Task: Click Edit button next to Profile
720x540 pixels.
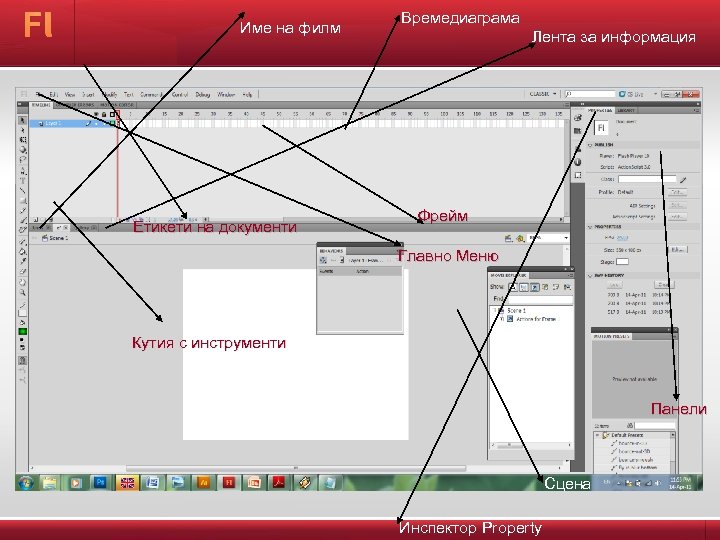Action: click(677, 192)
